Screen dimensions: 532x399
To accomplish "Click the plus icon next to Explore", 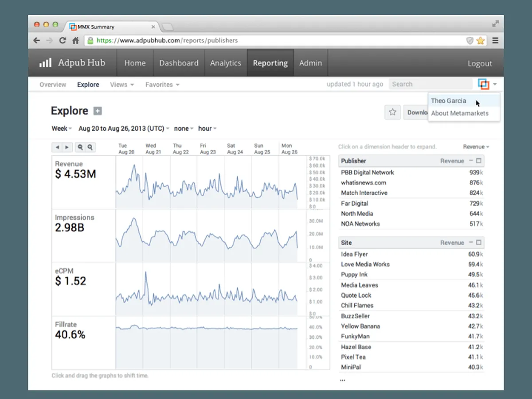I will click(98, 111).
